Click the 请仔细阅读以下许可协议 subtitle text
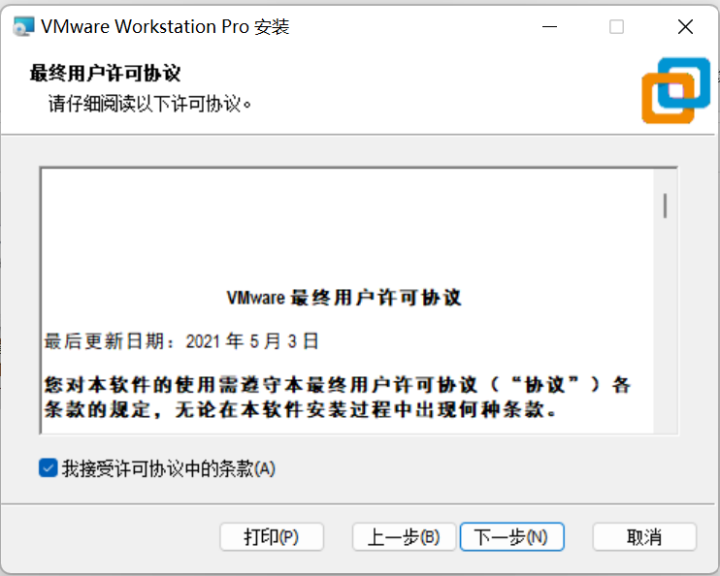Image resolution: width=720 pixels, height=576 pixels. coord(150,103)
